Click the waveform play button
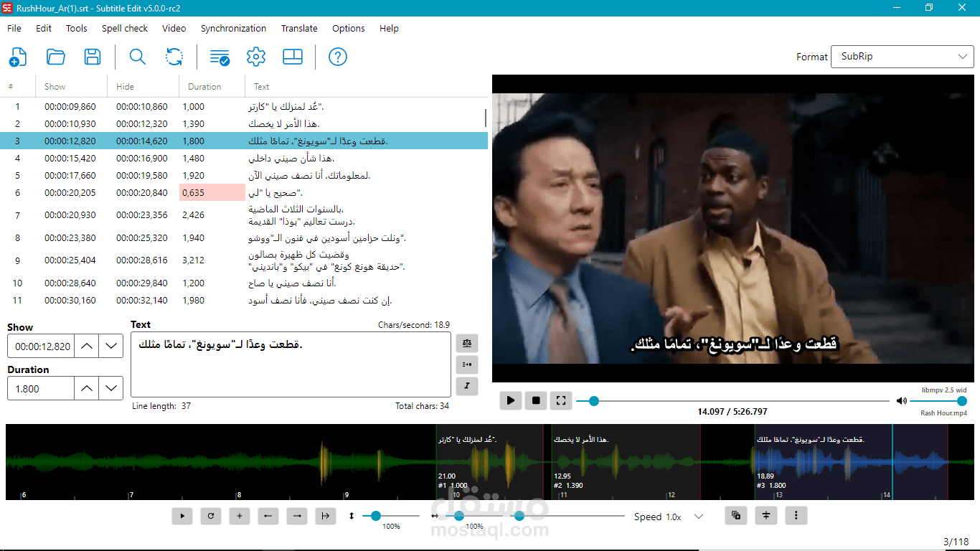 coord(182,515)
